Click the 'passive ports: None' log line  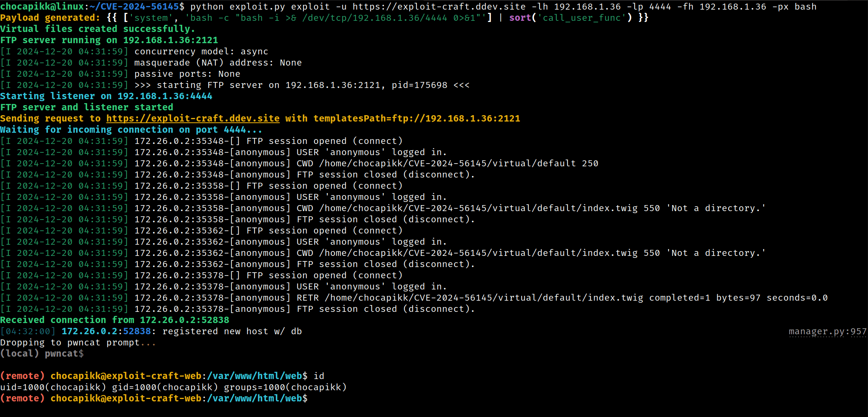(120, 74)
